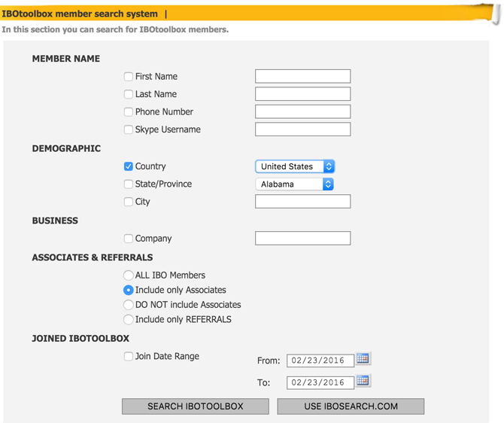This screenshot has height=423, width=504.
Task: Focus the City text field
Action: tap(303, 202)
